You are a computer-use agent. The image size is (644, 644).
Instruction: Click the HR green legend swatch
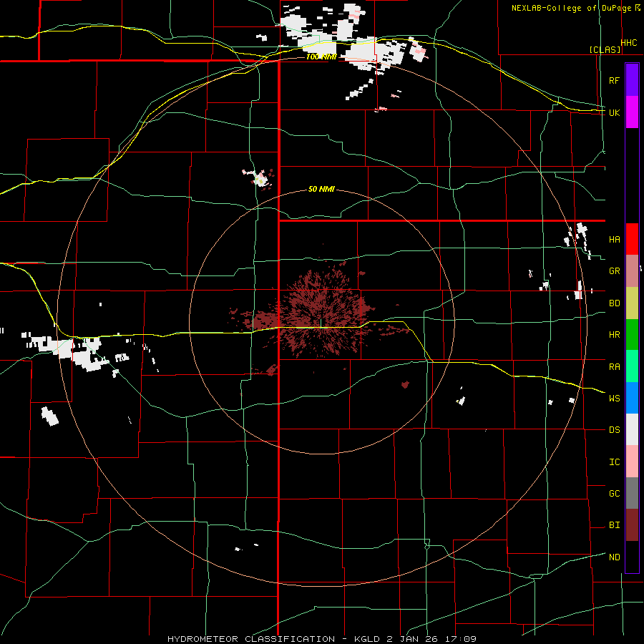(x=632, y=335)
